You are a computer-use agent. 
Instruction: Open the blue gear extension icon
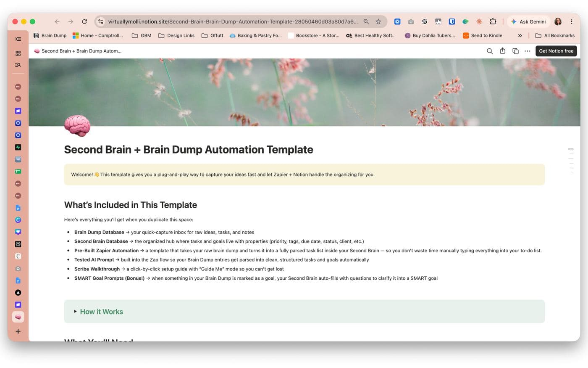(x=397, y=21)
